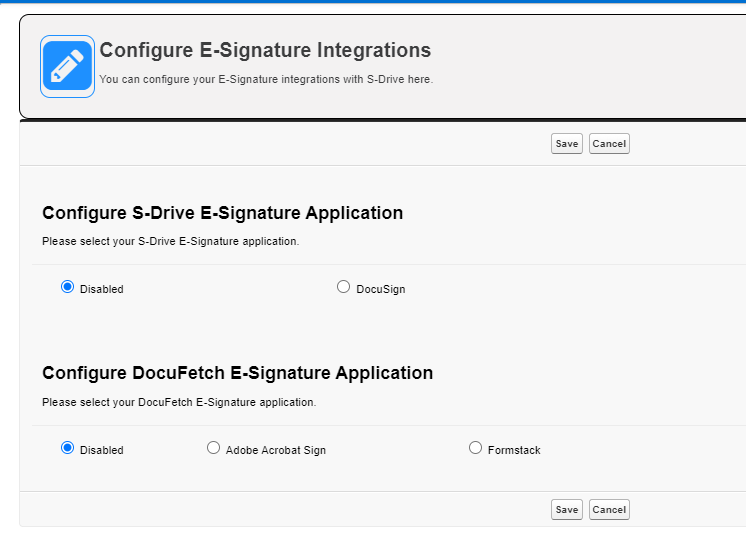Choose the Formstack radio button
The width and height of the screenshot is (746, 545).
[x=475, y=448]
